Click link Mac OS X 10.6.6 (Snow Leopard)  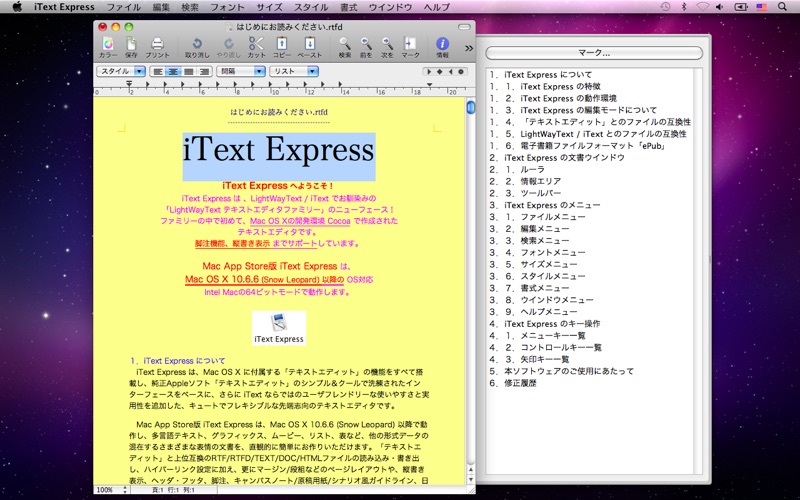(253, 280)
